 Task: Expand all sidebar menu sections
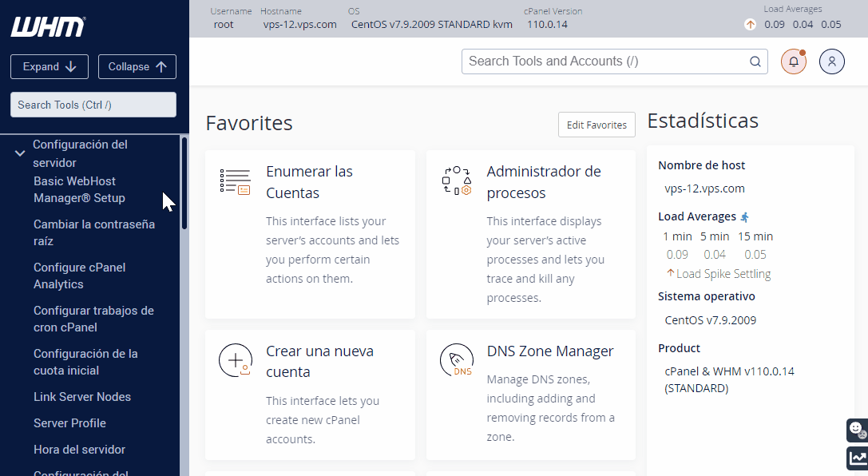tap(50, 66)
